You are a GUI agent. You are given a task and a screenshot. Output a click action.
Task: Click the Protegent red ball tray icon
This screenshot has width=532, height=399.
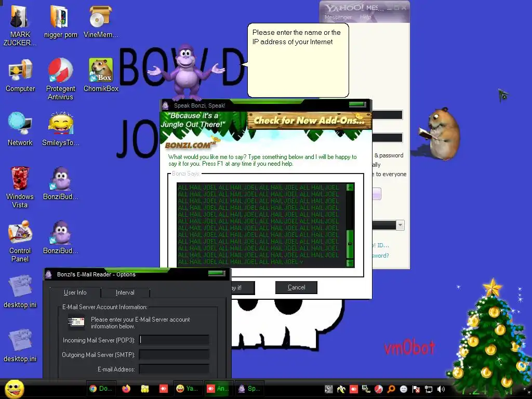tap(379, 389)
